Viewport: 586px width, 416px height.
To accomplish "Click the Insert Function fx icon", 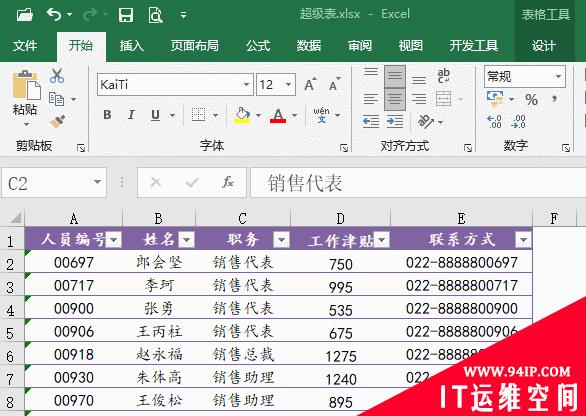I will point(228,183).
